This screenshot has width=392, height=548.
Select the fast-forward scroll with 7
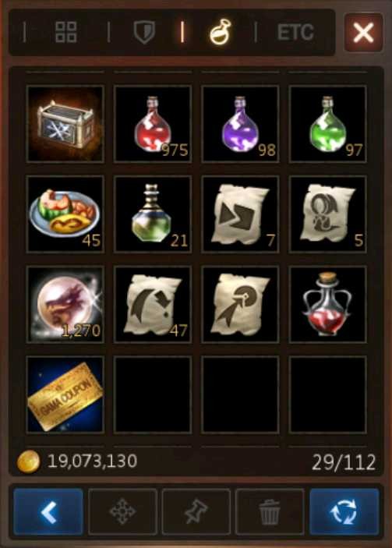240,214
